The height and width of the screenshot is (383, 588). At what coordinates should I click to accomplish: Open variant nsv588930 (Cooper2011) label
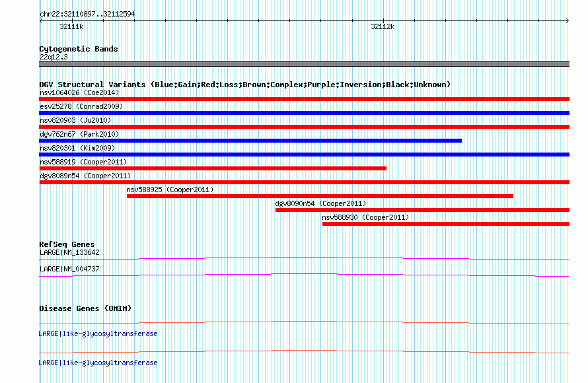pos(365,217)
